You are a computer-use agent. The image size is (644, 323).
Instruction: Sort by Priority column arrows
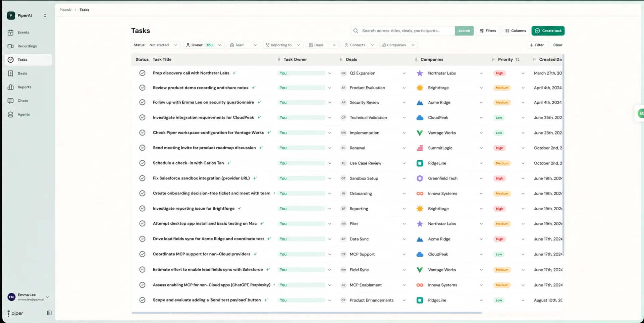[518, 60]
